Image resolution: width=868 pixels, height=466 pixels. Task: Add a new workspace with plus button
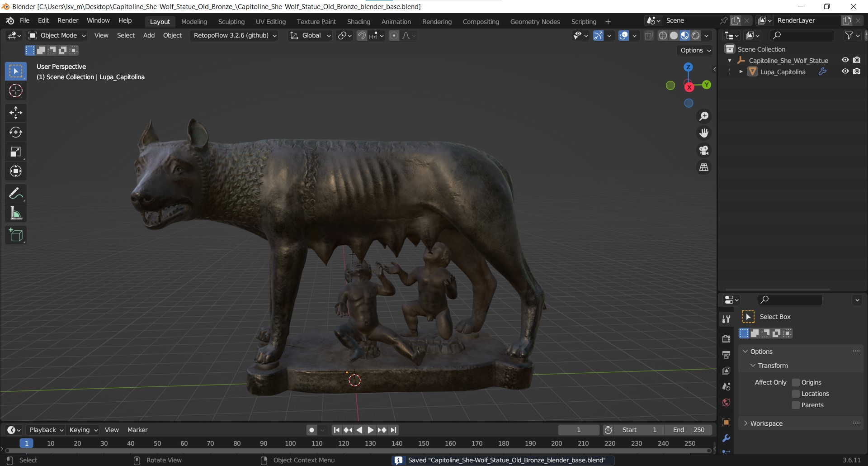608,22
